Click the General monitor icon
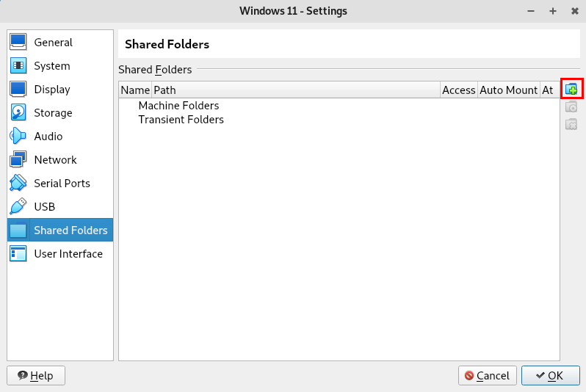Screen dimensions: 586x392 click(18, 42)
